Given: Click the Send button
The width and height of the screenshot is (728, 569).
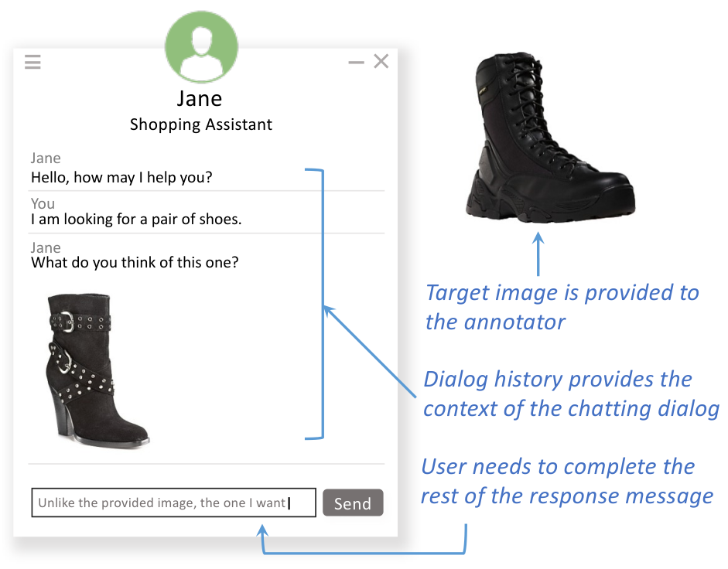Looking at the screenshot, I should pyautogui.click(x=353, y=503).
